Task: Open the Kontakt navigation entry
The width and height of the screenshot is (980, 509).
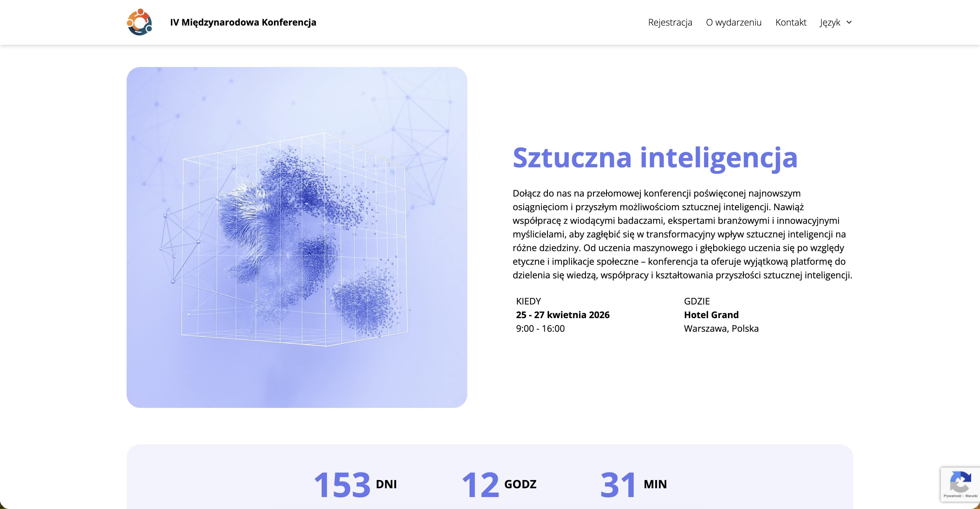Action: pos(791,22)
